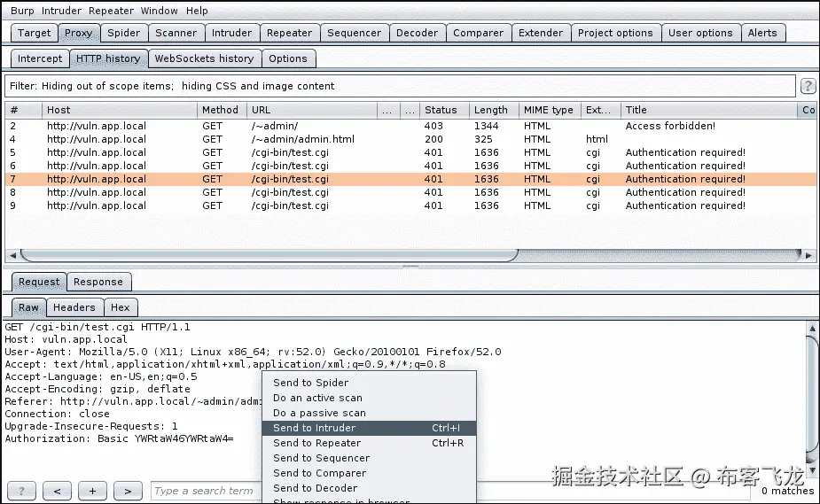Sort by the Title column header
Screen dimensions: 820x504
708,110
